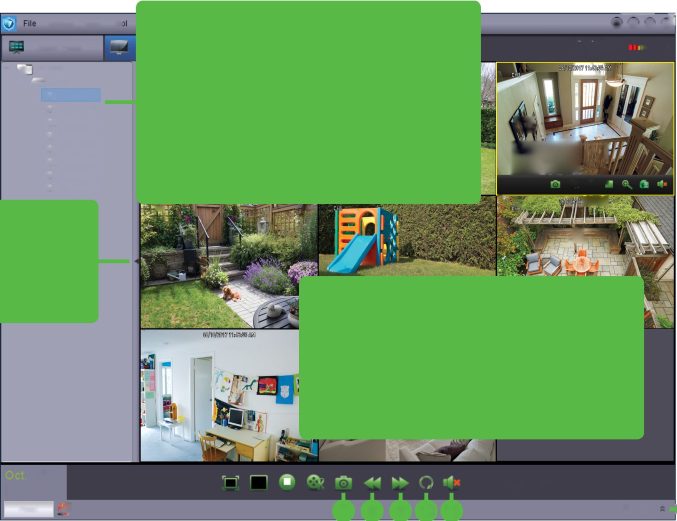Toggle the muted speaker icon in bottom toolbar
677x521 pixels.
point(452,482)
